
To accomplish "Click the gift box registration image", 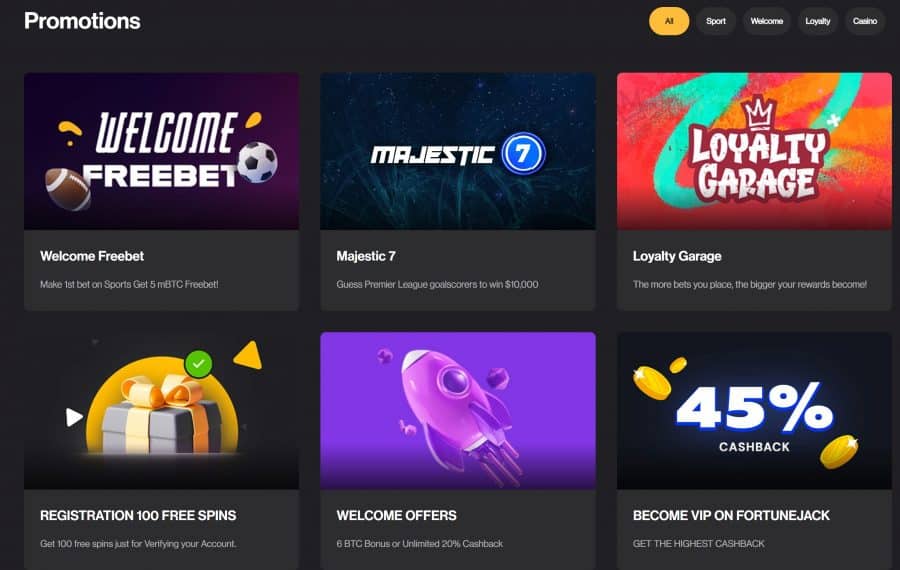I will [x=161, y=410].
